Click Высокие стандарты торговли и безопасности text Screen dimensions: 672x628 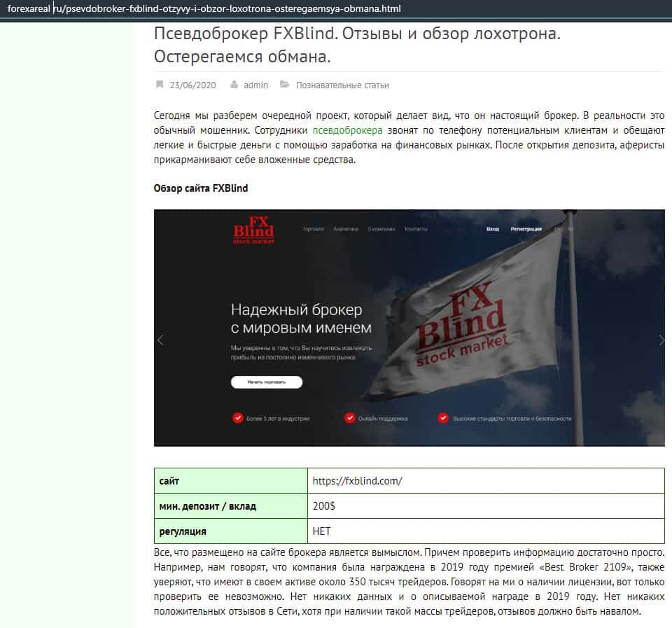pyautogui.click(x=512, y=419)
